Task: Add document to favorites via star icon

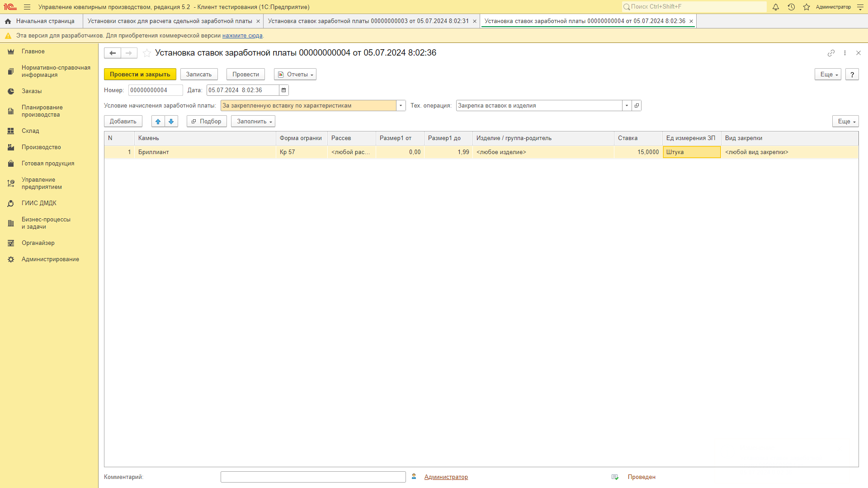Action: click(147, 53)
